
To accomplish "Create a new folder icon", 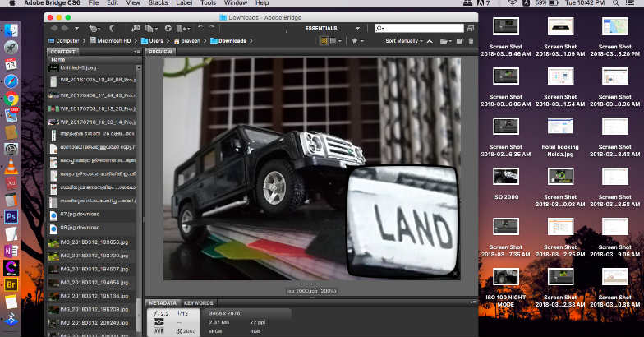I will click(460, 41).
